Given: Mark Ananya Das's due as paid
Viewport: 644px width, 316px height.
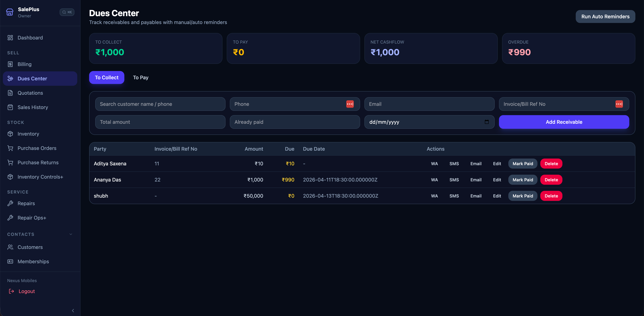Looking at the screenshot, I should click(x=523, y=180).
